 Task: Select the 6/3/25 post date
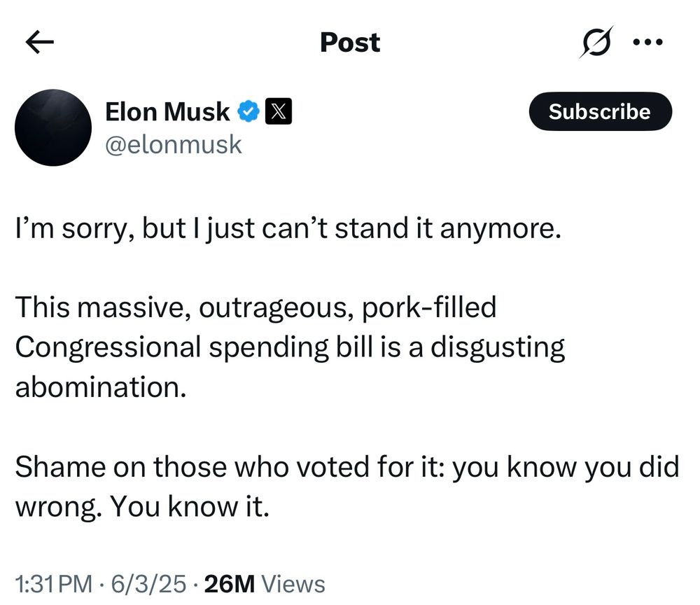pyautogui.click(x=150, y=583)
